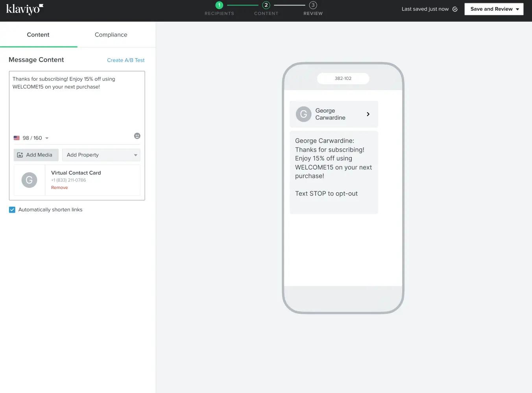Click the Add Media image icon
Image resolution: width=532 pixels, height=393 pixels.
pyautogui.click(x=20, y=155)
